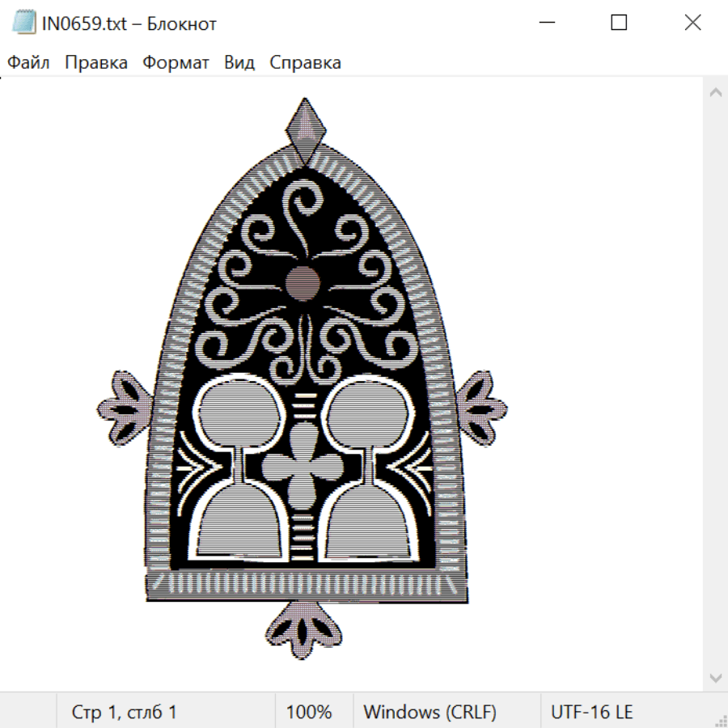
Task: Close the IN0659.txt Notepad window
Action: pos(692,23)
